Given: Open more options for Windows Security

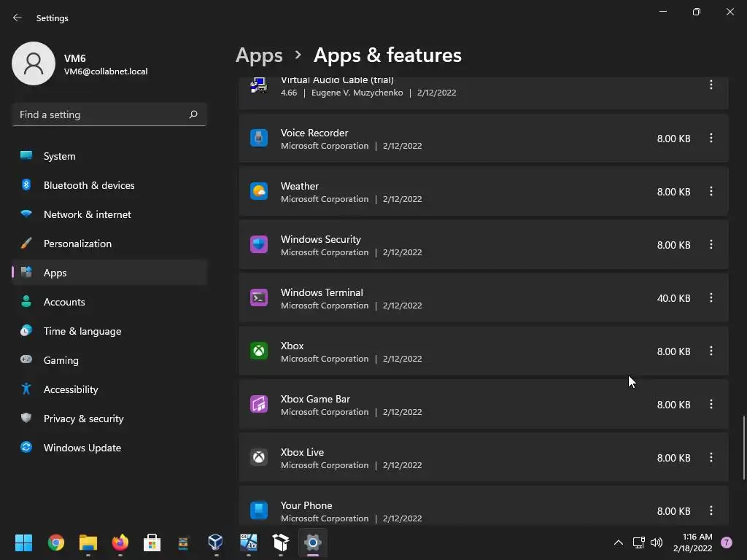Looking at the screenshot, I should point(711,245).
